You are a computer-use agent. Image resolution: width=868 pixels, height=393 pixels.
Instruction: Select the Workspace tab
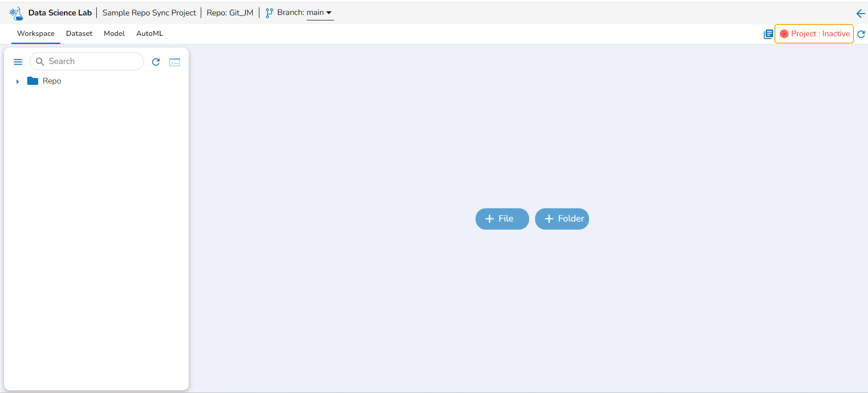tap(36, 34)
